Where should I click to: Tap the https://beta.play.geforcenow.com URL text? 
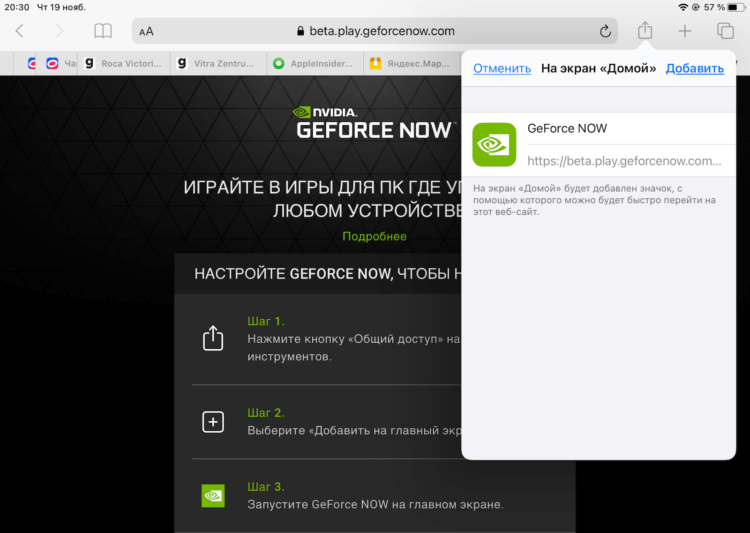point(624,161)
